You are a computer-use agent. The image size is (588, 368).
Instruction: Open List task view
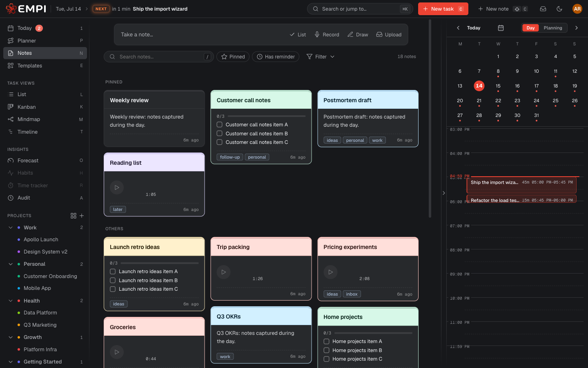click(x=45, y=94)
